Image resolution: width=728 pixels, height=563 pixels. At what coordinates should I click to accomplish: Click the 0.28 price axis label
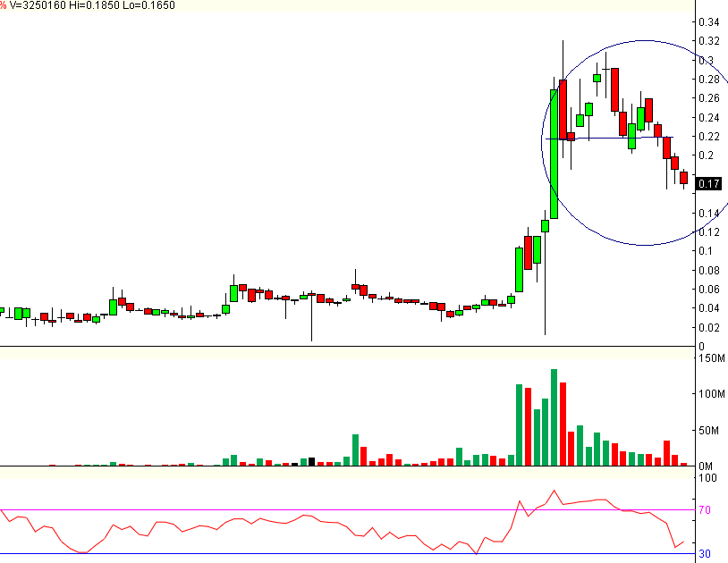[709, 80]
